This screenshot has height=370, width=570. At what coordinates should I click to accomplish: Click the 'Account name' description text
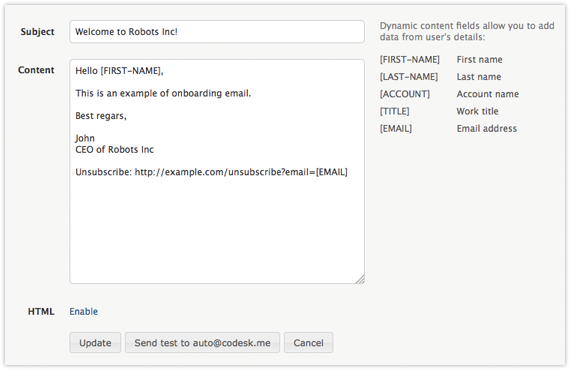pyautogui.click(x=487, y=94)
